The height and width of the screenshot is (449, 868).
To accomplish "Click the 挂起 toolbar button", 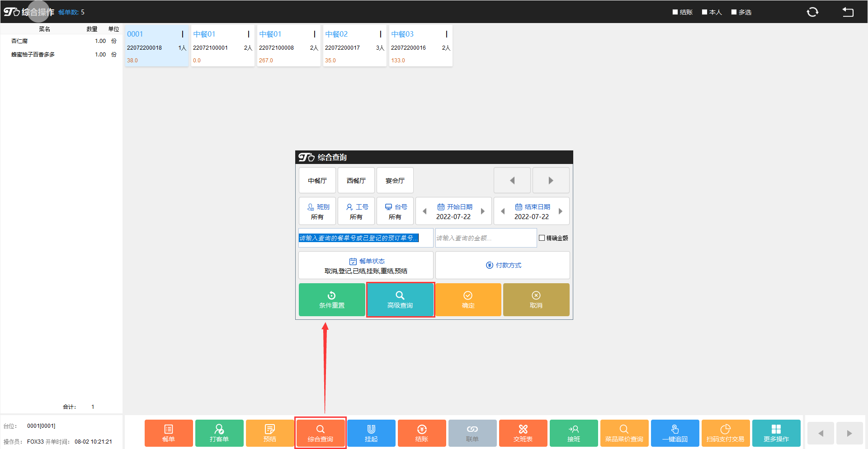I will click(371, 433).
